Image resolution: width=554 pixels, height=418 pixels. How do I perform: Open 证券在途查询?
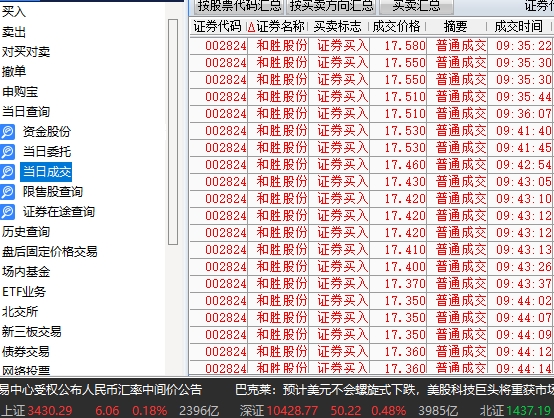[59, 212]
